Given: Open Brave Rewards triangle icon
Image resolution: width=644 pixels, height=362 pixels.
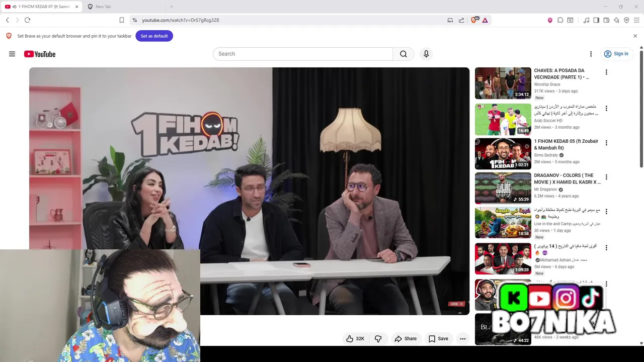Looking at the screenshot, I should 485,20.
